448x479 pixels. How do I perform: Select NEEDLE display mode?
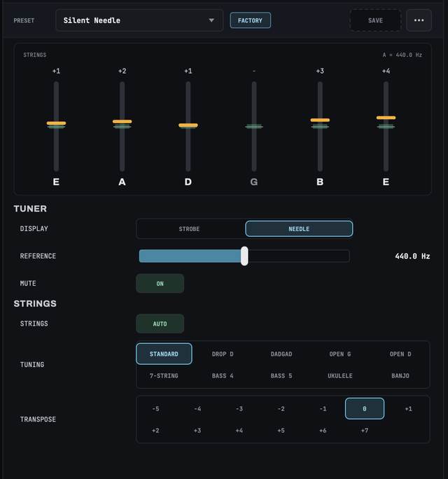click(x=299, y=229)
